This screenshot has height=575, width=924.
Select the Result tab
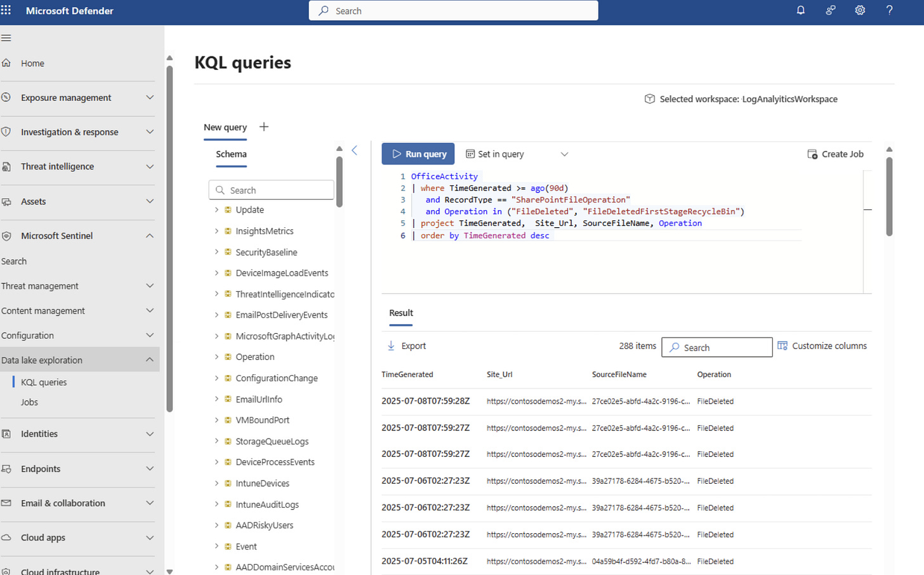pyautogui.click(x=401, y=313)
